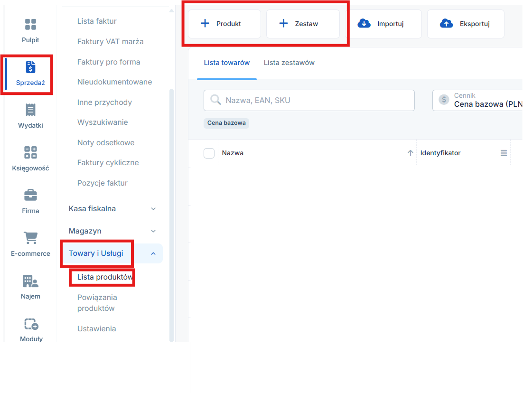The image size is (532, 393).
Task: Click the add Produkt button
Action: coord(224,24)
